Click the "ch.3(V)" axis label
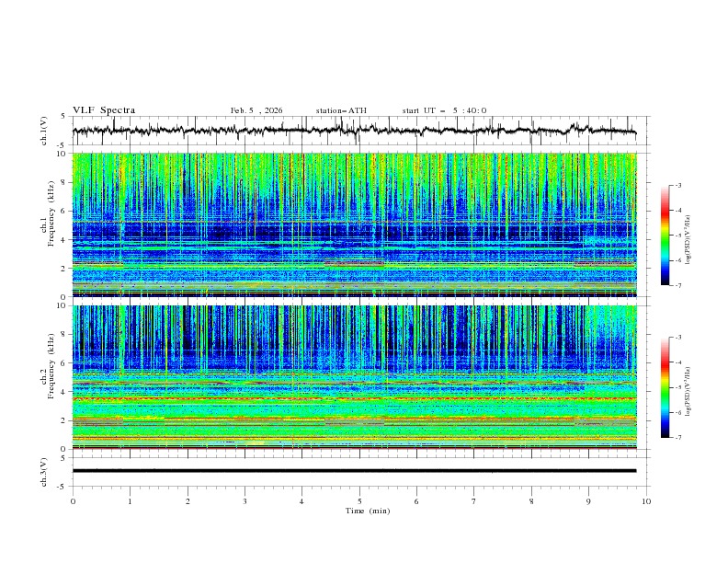 tap(44, 472)
